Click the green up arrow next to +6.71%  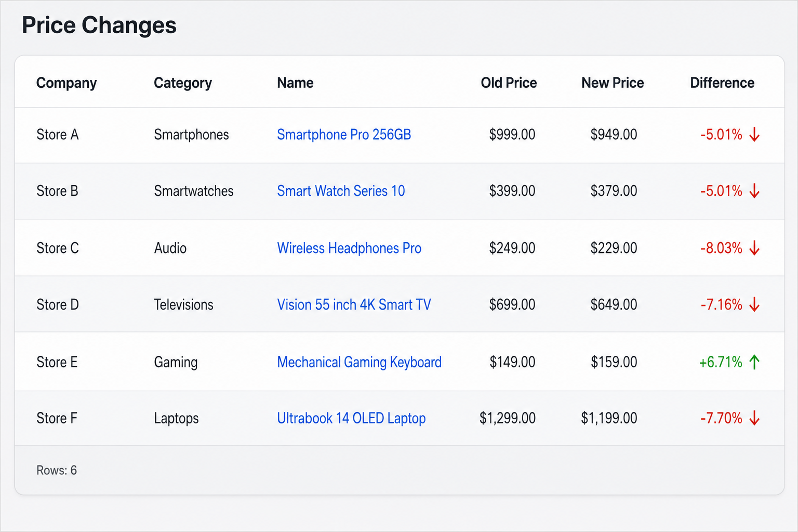click(754, 362)
